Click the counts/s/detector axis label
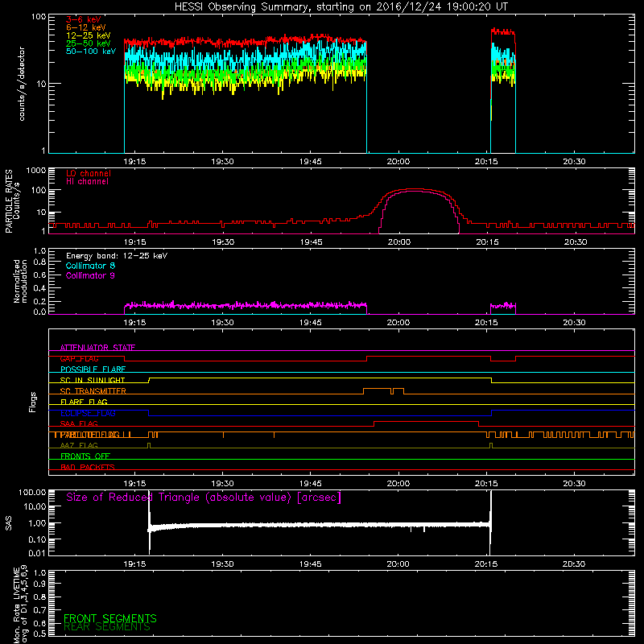The image size is (644, 644). tap(22, 84)
